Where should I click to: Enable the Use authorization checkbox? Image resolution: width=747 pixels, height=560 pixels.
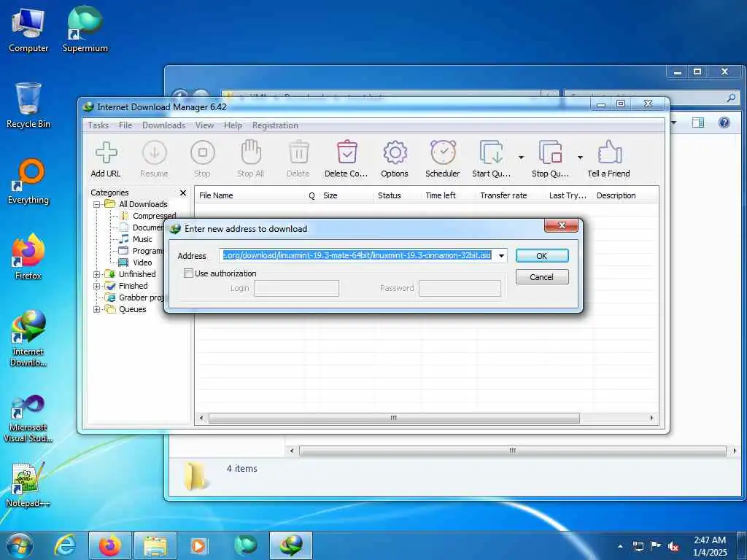point(189,273)
